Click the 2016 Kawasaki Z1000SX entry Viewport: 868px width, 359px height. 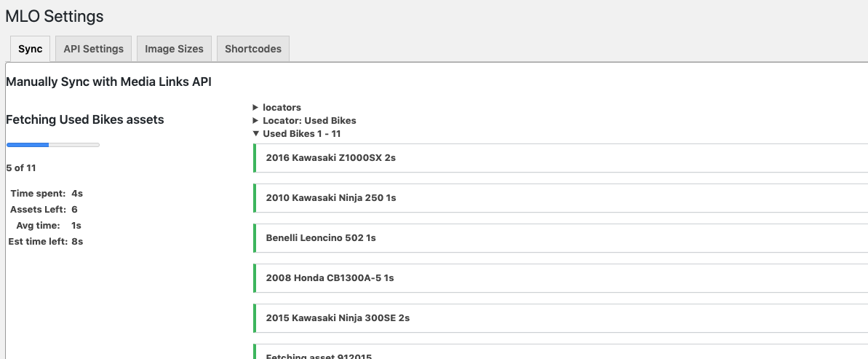coord(330,158)
